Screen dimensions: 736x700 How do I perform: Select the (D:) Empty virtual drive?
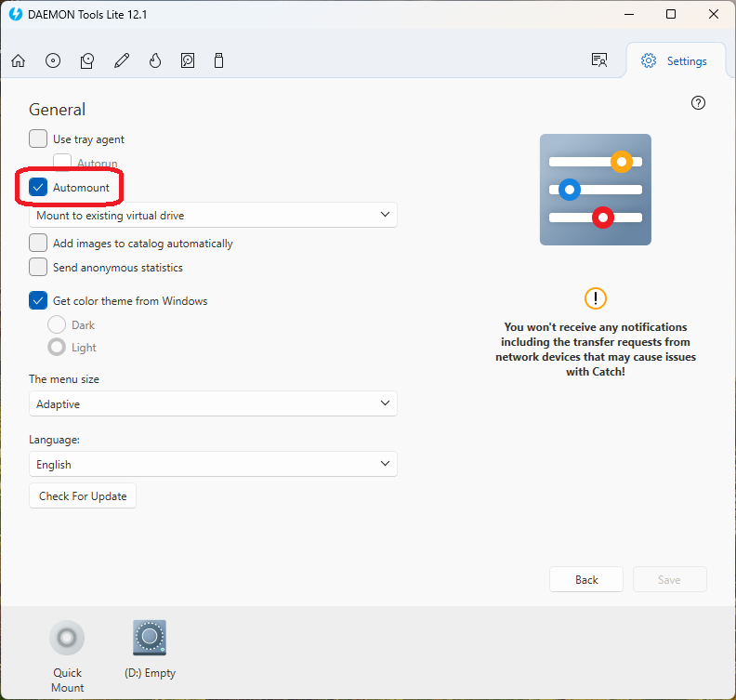150,649
